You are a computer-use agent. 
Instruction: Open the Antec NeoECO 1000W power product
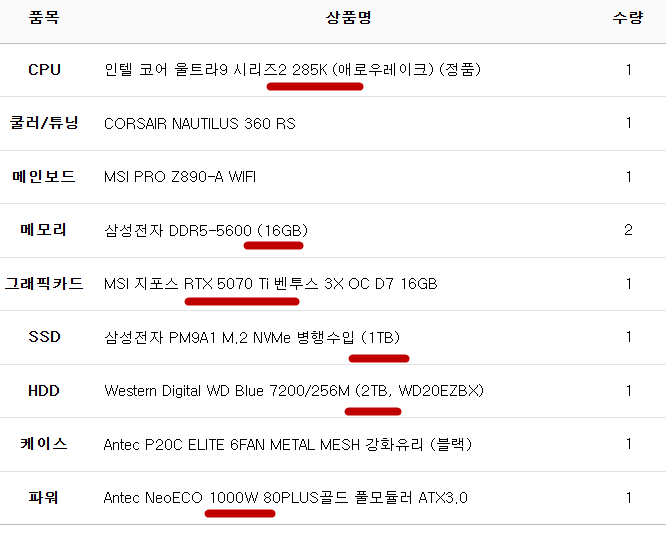[x=286, y=497]
